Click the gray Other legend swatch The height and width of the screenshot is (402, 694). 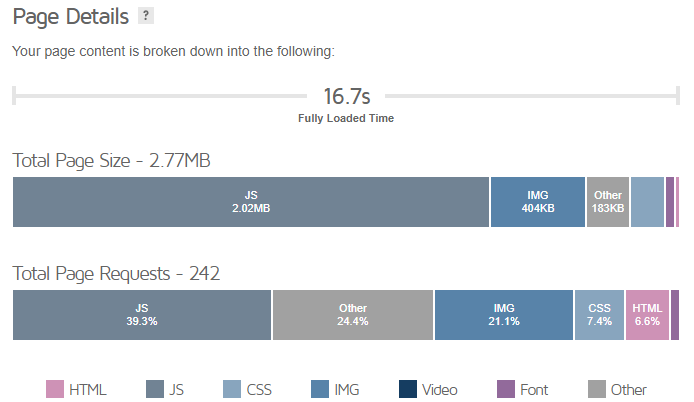[597, 389]
